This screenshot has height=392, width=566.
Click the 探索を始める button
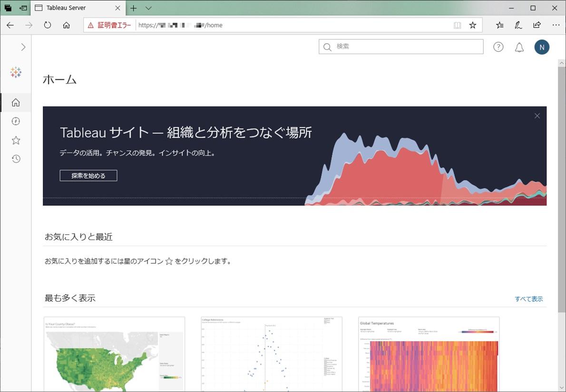[x=88, y=176]
